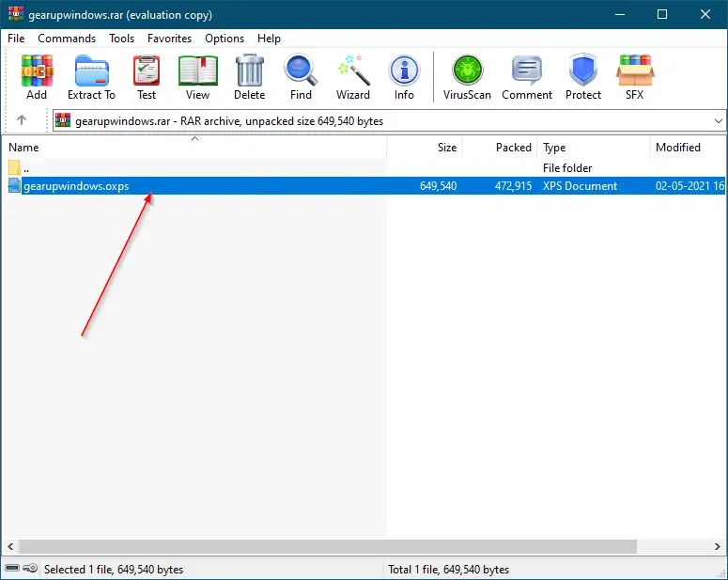
Task: Click 'Total 1 file' status text
Action: point(448,570)
